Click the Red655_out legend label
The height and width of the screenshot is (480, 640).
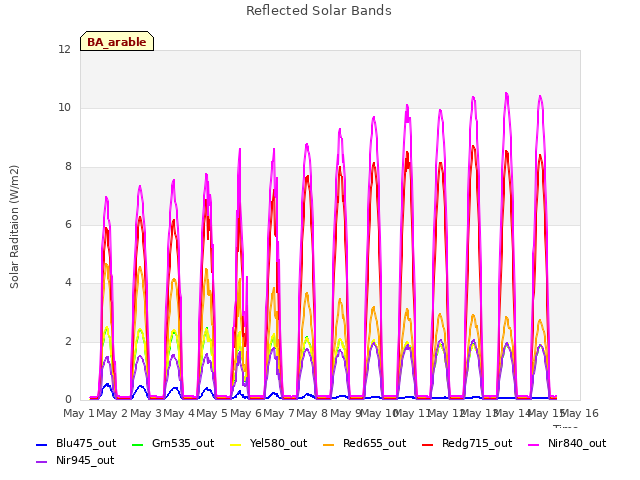pyautogui.click(x=374, y=444)
